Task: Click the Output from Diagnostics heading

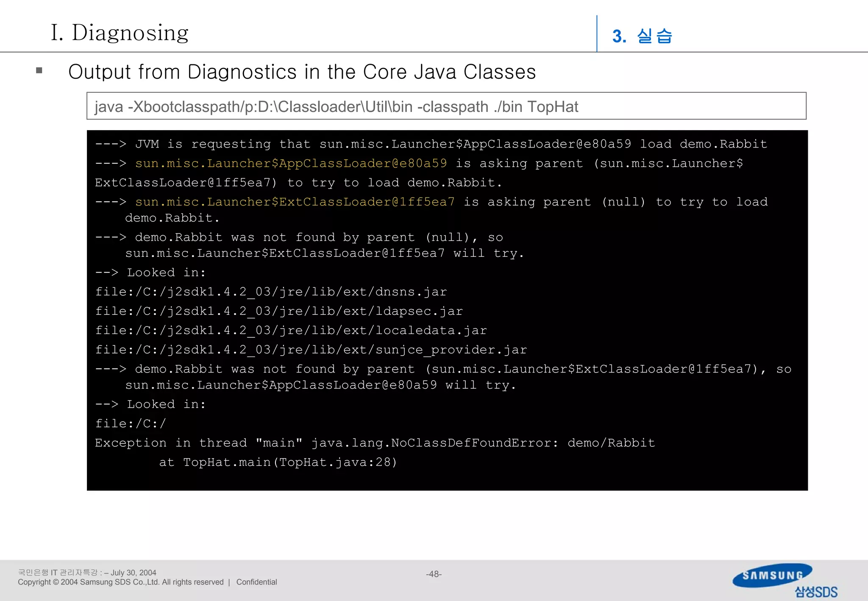Action: pos(302,72)
